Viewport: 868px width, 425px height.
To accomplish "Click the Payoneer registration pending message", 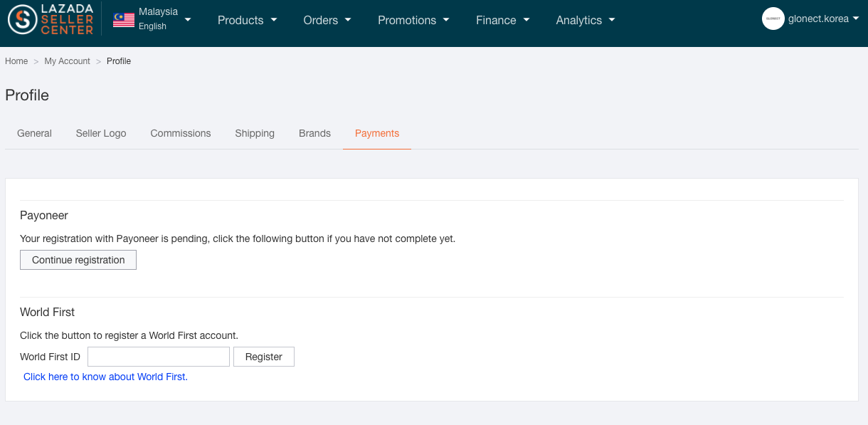I will [x=238, y=238].
